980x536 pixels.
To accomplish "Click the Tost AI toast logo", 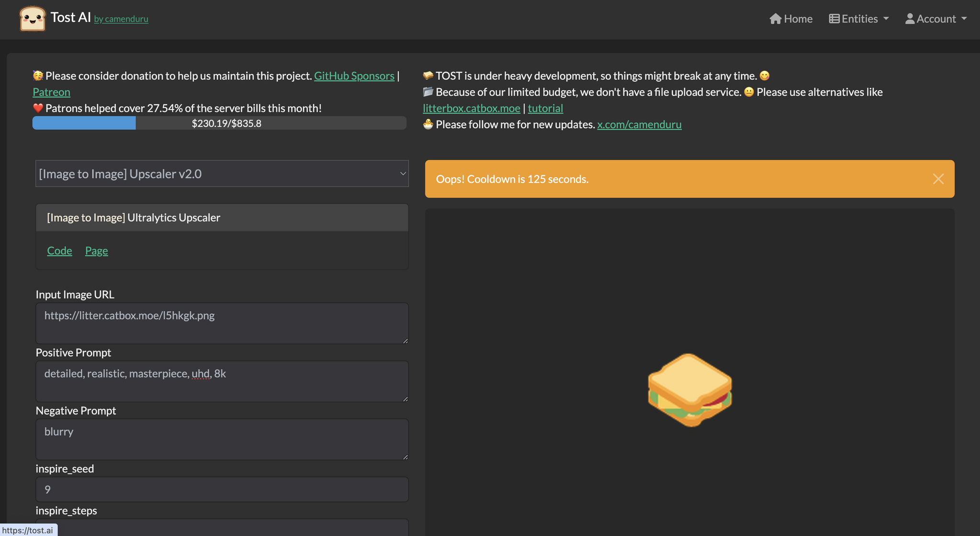I will (x=32, y=19).
